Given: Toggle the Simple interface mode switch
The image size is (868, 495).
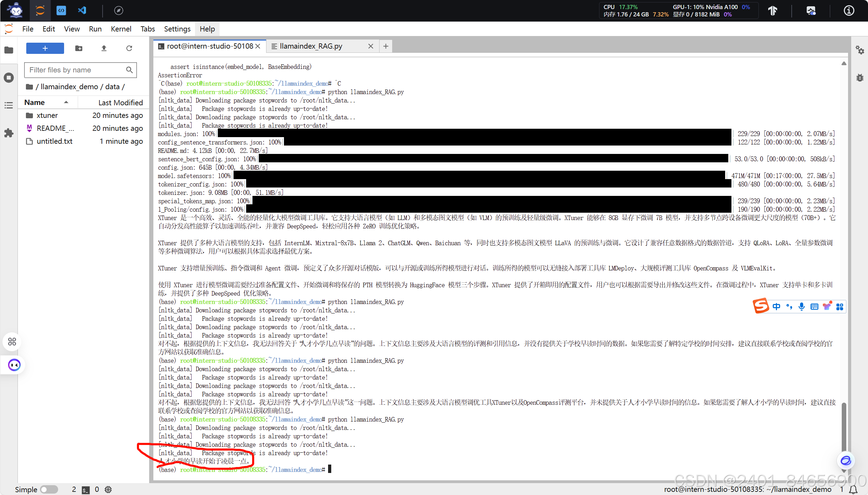Looking at the screenshot, I should coord(49,489).
